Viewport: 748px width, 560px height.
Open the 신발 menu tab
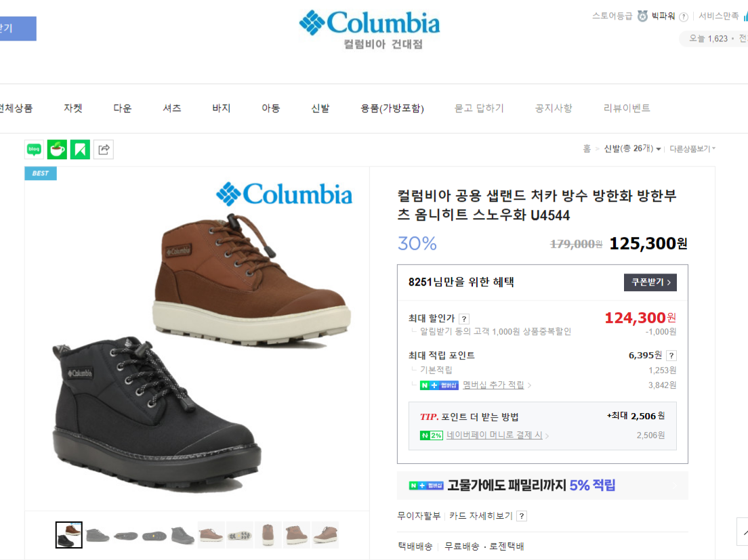click(x=320, y=108)
